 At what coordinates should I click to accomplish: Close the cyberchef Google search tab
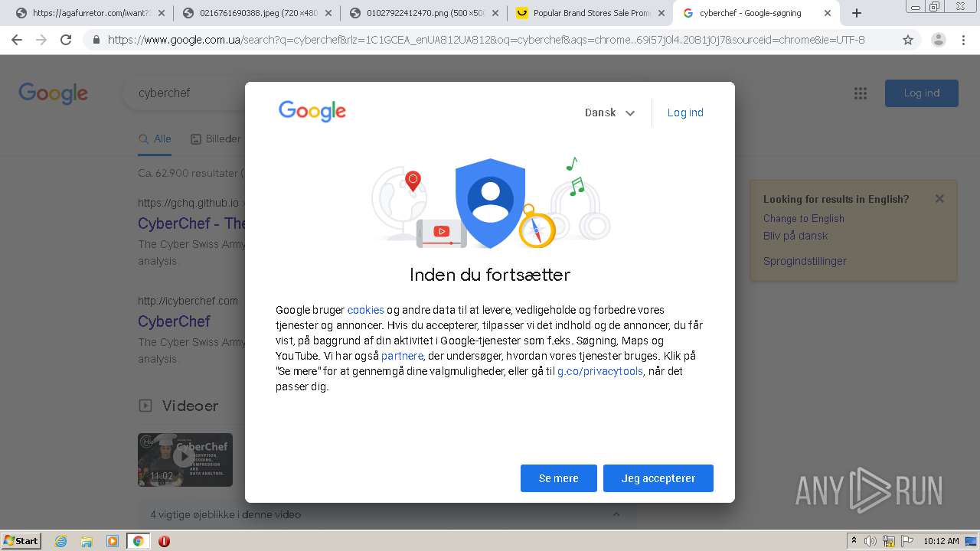coord(828,13)
